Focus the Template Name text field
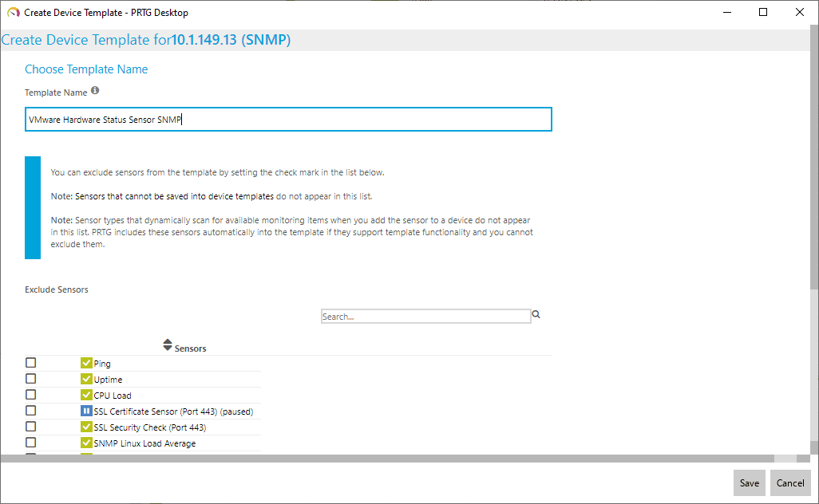This screenshot has width=819, height=504. pos(288,120)
